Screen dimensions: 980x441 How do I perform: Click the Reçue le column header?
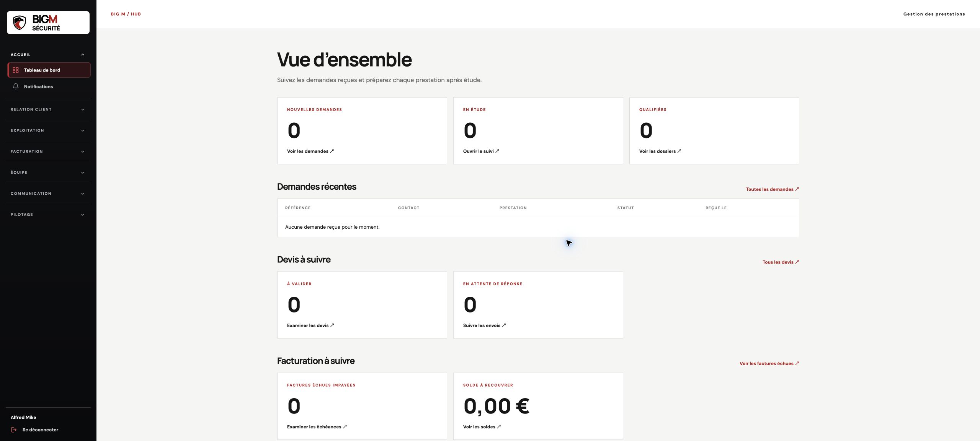point(716,208)
